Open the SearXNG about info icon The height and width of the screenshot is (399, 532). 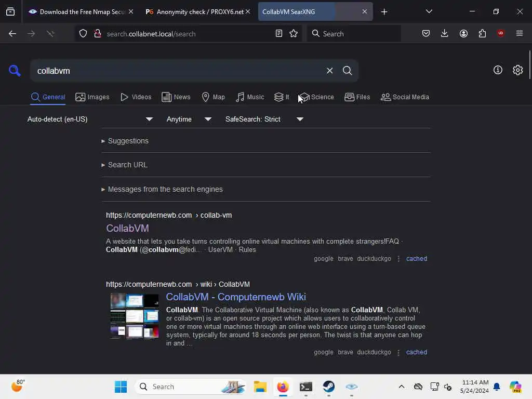pyautogui.click(x=498, y=70)
